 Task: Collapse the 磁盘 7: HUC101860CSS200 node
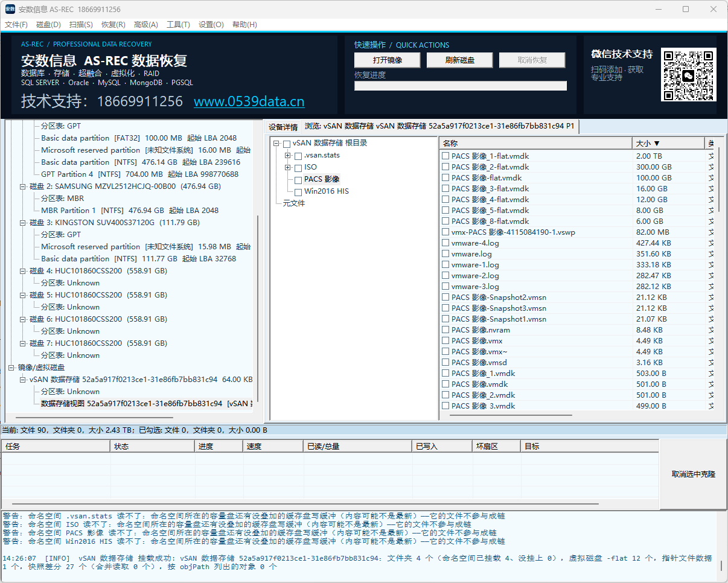(x=23, y=343)
